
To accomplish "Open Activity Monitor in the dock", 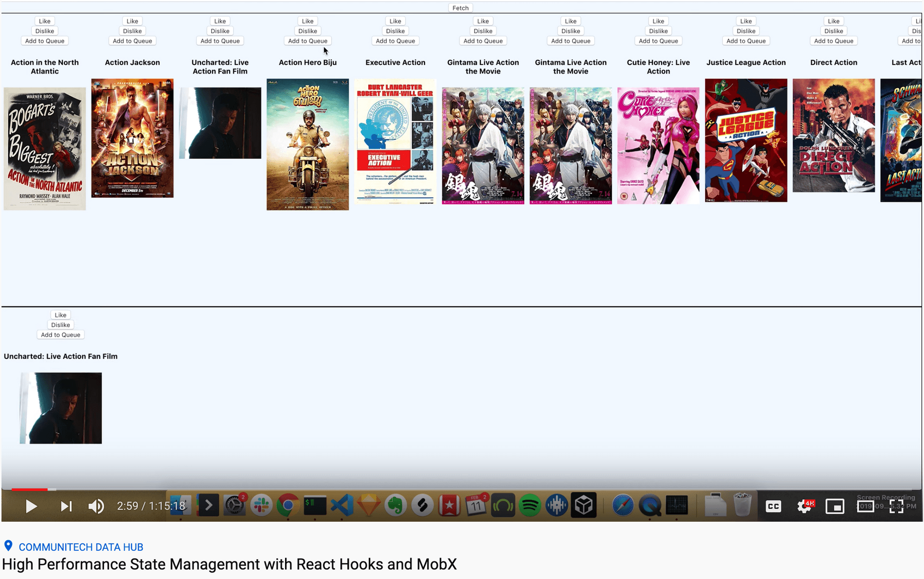I will point(677,506).
